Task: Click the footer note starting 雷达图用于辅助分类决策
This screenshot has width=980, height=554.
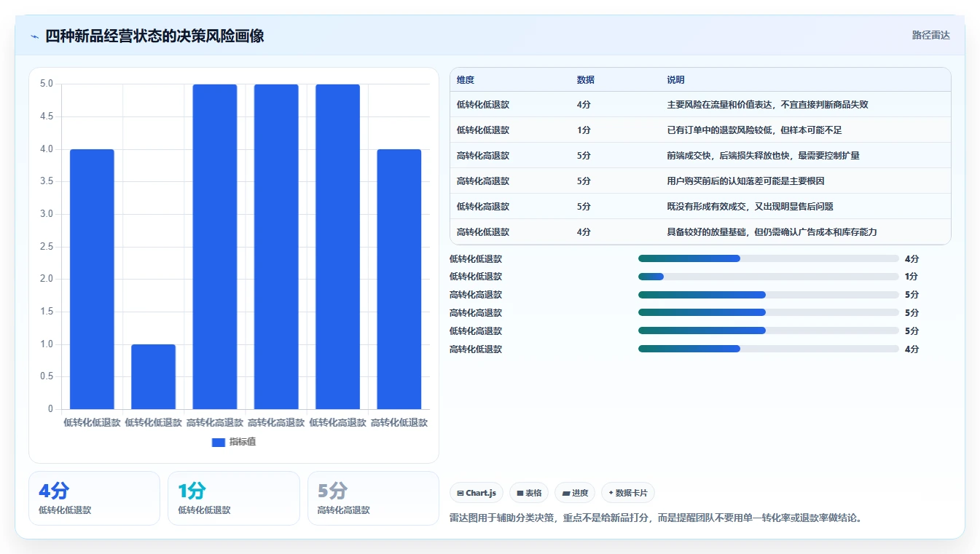Action: coord(656,518)
